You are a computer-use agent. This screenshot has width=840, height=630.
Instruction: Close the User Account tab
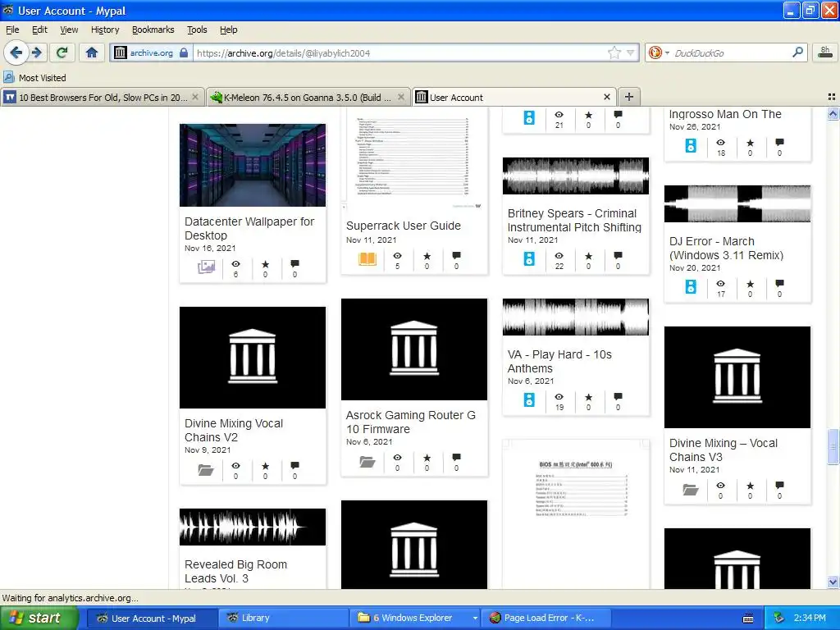click(x=606, y=97)
